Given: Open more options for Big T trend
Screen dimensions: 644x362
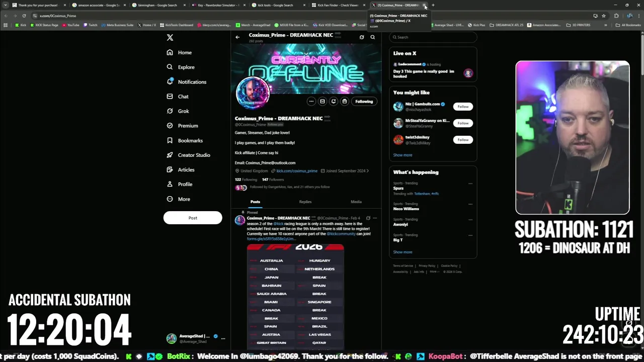Looking at the screenshot, I should pyautogui.click(x=470, y=235).
